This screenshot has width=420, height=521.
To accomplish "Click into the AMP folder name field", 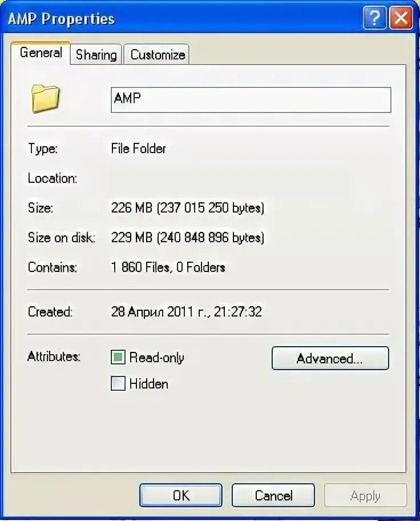I will (251, 99).
